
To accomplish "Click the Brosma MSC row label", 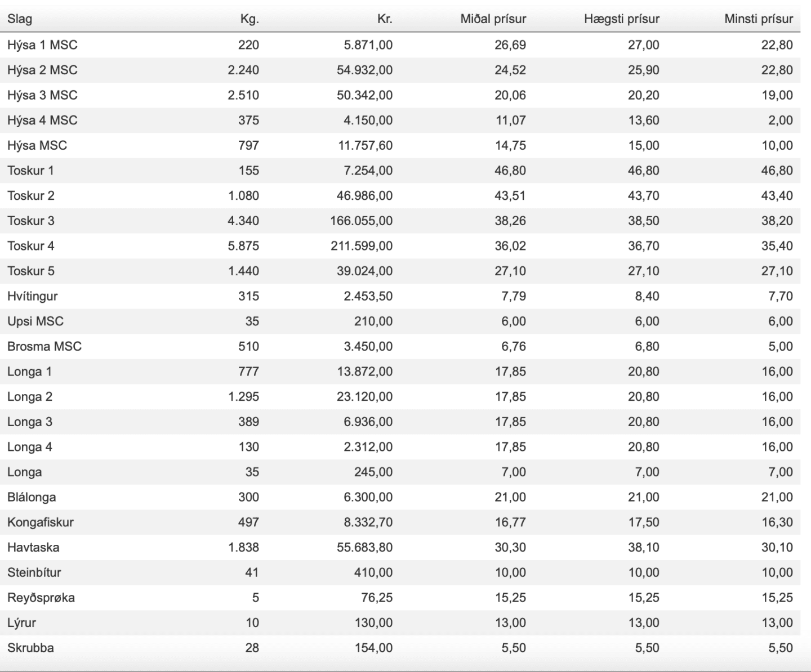I will click(44, 346).
